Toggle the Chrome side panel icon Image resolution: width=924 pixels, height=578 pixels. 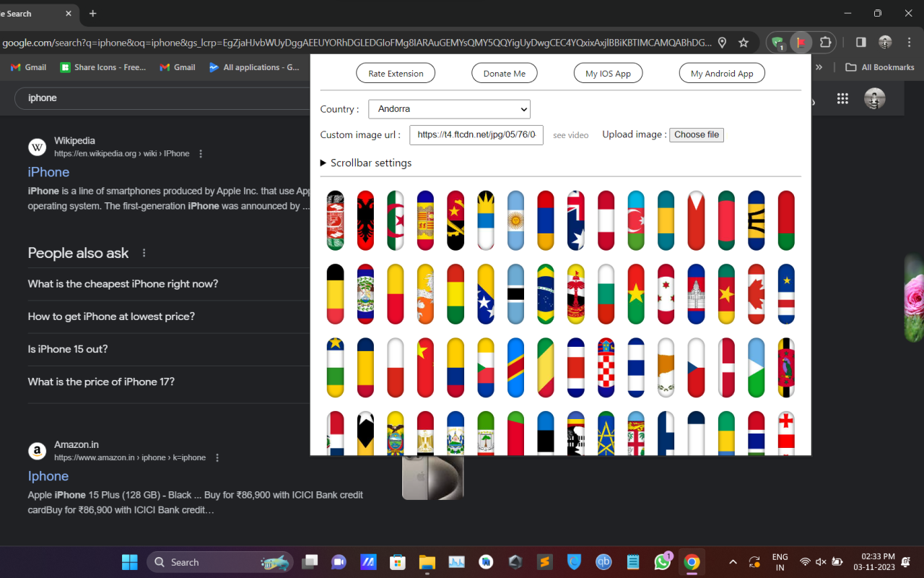pyautogui.click(x=860, y=43)
